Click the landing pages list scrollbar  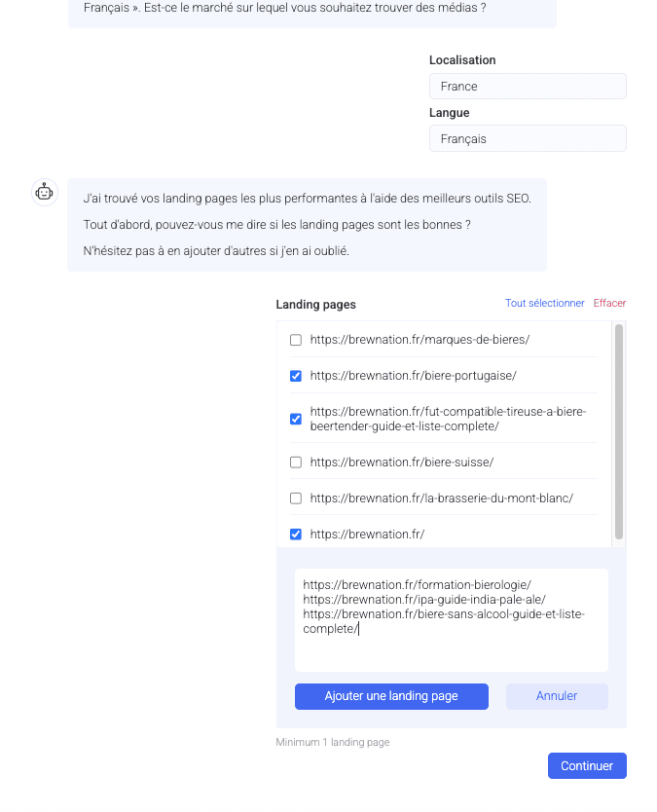click(x=619, y=431)
